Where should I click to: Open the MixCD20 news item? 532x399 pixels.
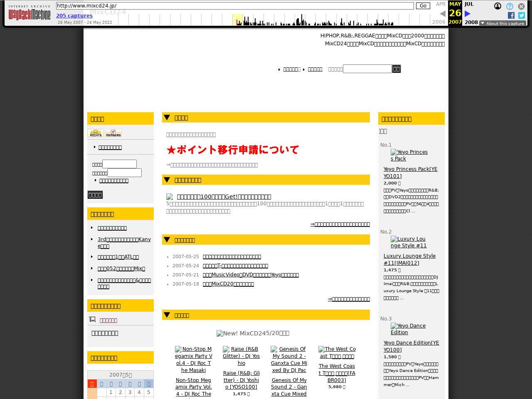pos(228,284)
